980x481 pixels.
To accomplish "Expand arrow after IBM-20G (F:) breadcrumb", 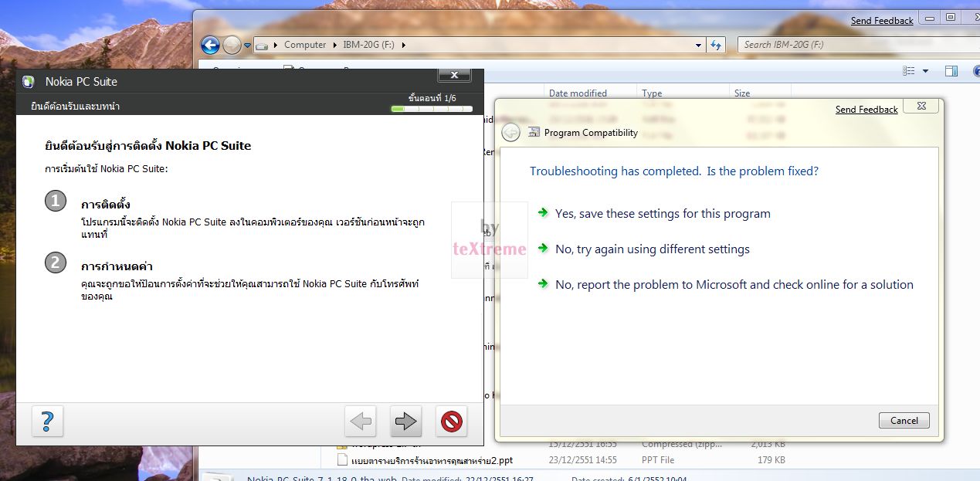I will click(403, 45).
